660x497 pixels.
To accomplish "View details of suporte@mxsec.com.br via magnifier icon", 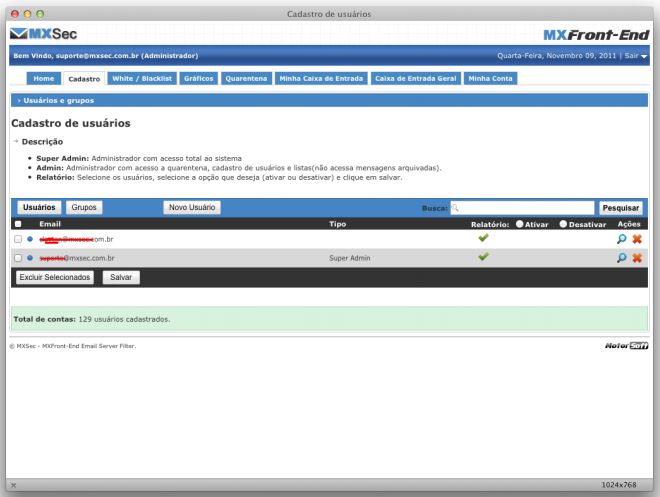I will (x=622, y=257).
